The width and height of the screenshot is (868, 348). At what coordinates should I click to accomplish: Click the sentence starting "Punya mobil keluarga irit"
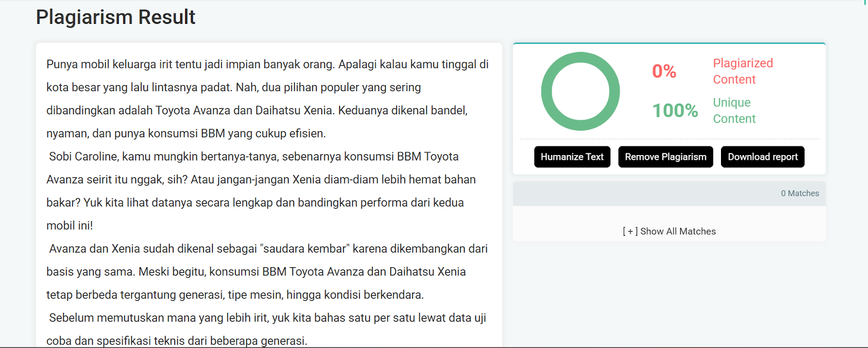190,65
